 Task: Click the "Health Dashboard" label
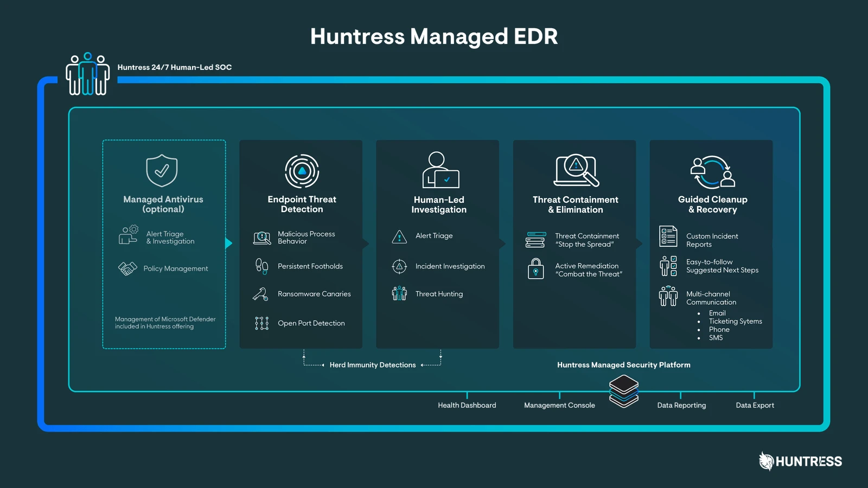(467, 405)
